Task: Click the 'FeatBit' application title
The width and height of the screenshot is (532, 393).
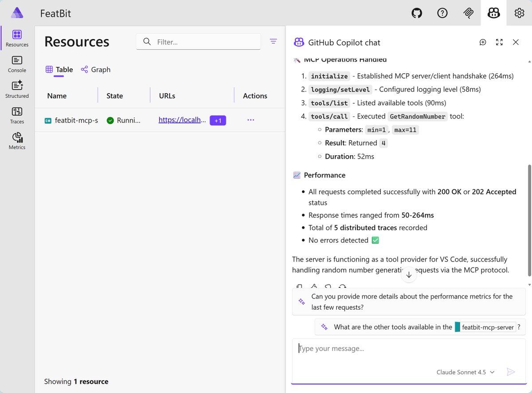Action: click(x=55, y=13)
